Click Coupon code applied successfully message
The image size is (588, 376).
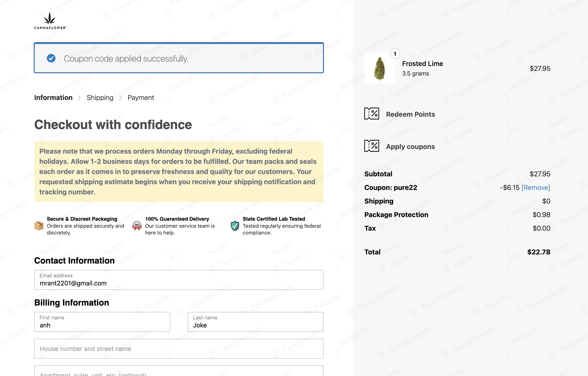tap(126, 59)
